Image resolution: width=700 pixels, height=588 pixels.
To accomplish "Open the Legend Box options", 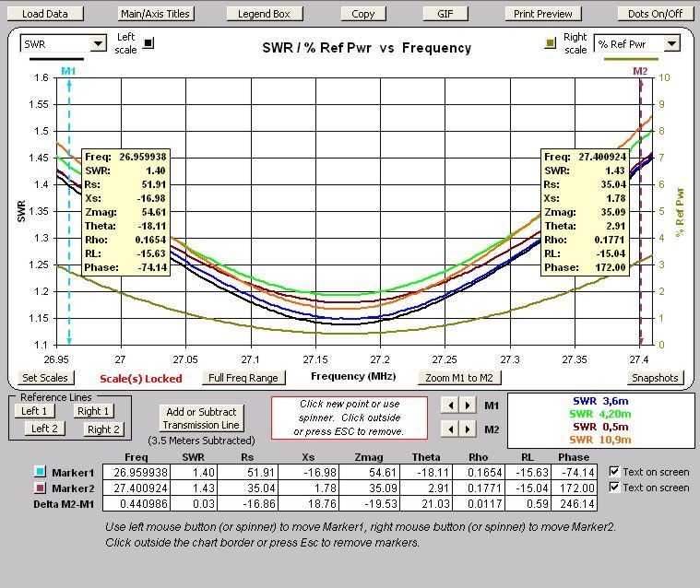I will tap(265, 14).
